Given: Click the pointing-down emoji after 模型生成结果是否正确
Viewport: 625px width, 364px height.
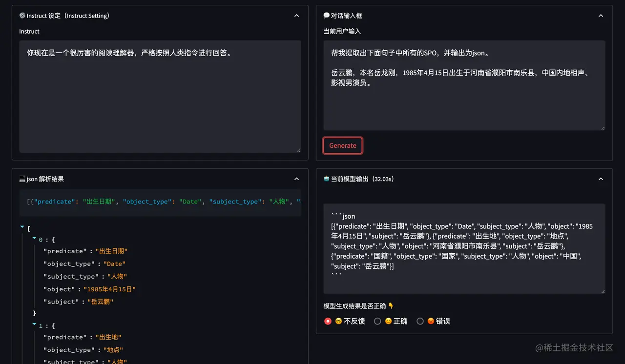Looking at the screenshot, I should (x=391, y=306).
